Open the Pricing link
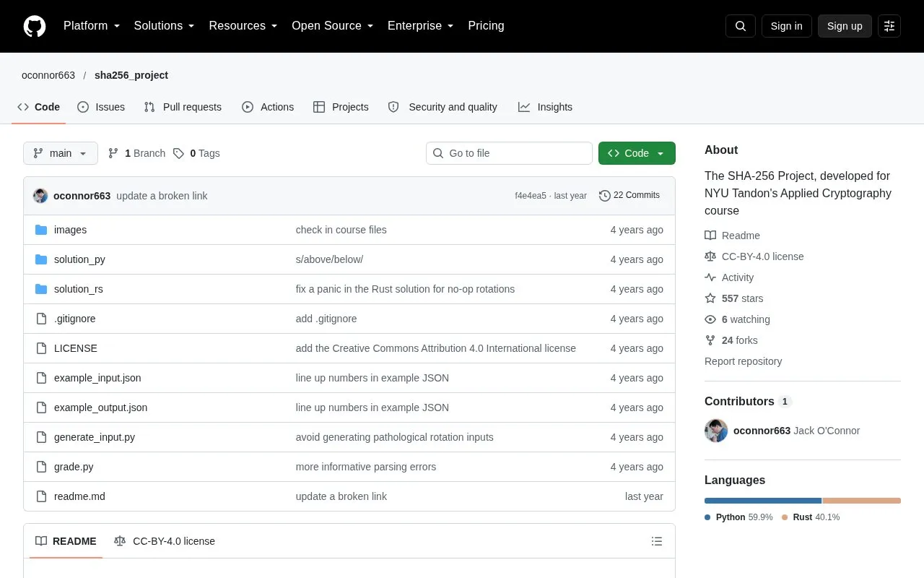The width and height of the screenshot is (924, 578). (x=486, y=26)
